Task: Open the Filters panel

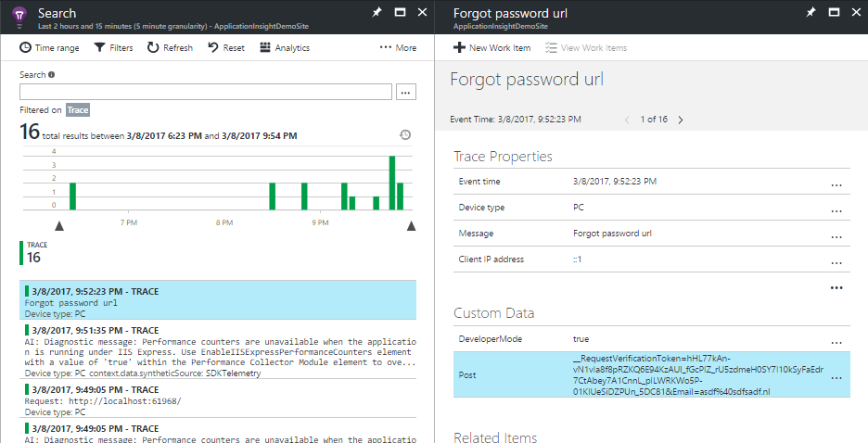Action: (x=113, y=47)
